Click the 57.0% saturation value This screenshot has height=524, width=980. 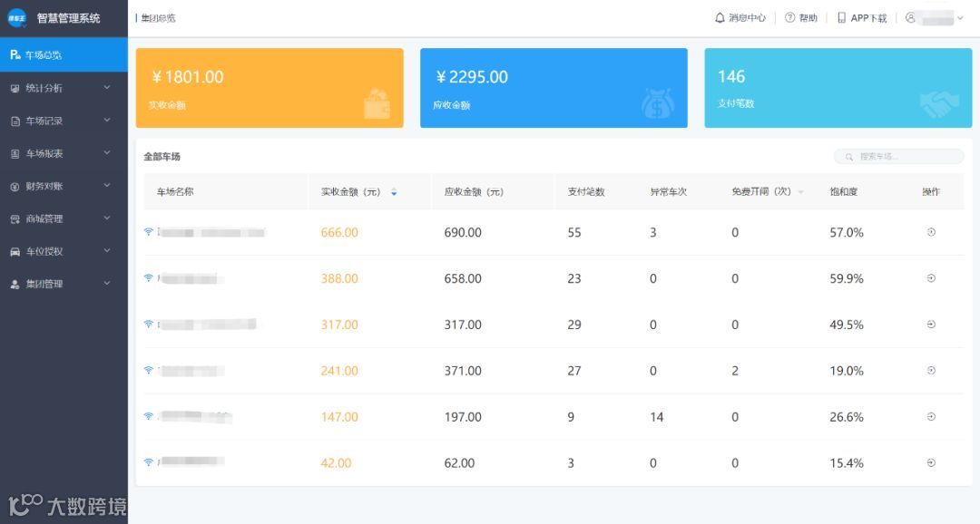[847, 232]
